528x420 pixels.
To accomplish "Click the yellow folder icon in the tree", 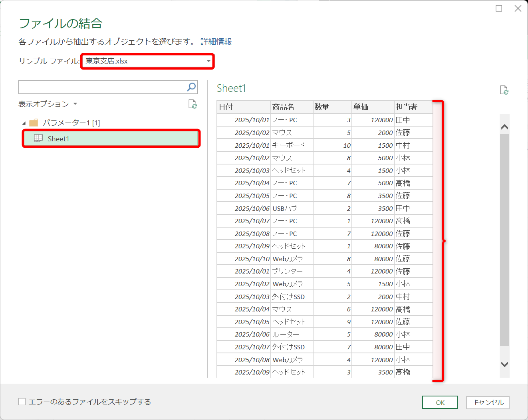I will tap(34, 123).
